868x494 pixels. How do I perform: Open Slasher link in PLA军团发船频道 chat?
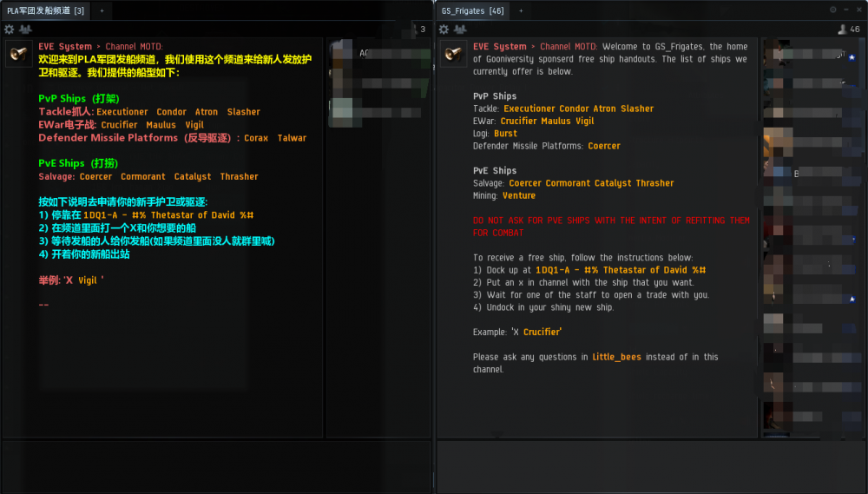coord(244,112)
